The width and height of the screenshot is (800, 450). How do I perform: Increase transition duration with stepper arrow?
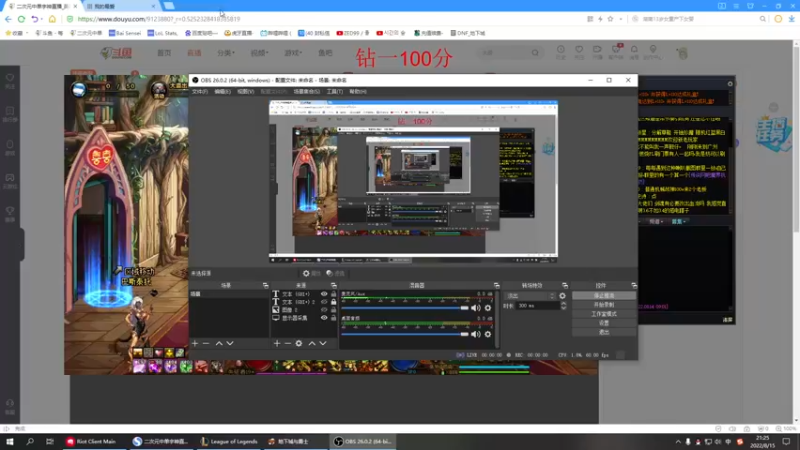[x=563, y=304]
